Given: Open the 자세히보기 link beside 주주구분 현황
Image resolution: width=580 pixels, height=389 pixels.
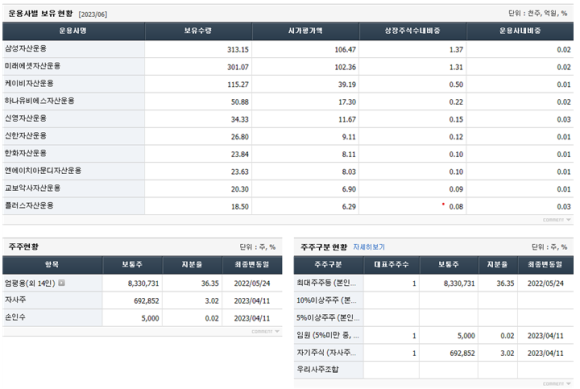Looking at the screenshot, I should point(369,247).
